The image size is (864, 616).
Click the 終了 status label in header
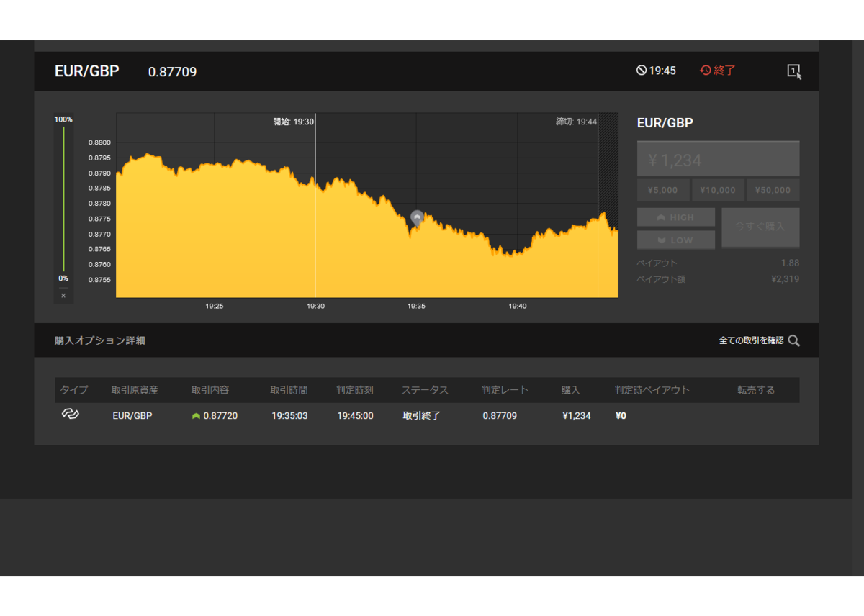(x=725, y=71)
